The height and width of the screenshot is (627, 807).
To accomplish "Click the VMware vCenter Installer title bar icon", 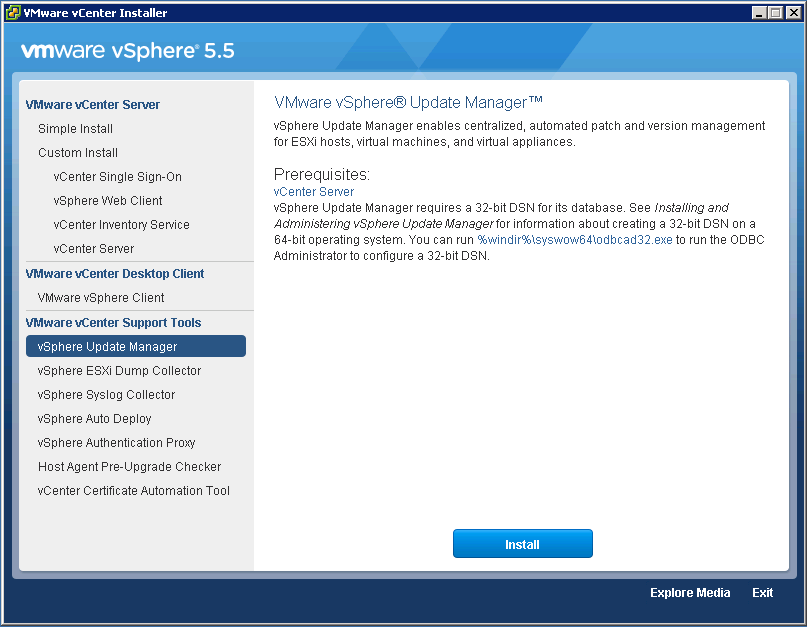I will pos(12,12).
